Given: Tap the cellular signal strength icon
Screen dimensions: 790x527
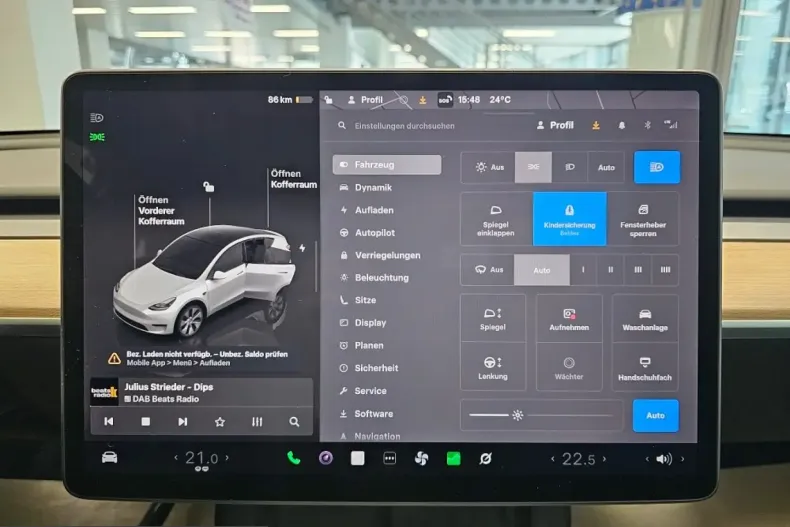Looking at the screenshot, I should pyautogui.click(x=671, y=124).
